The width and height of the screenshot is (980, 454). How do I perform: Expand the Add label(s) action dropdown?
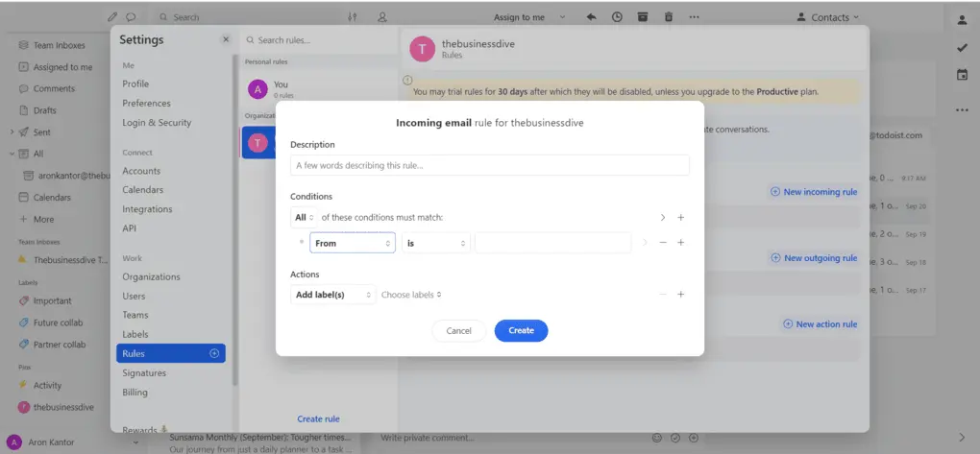pos(332,295)
